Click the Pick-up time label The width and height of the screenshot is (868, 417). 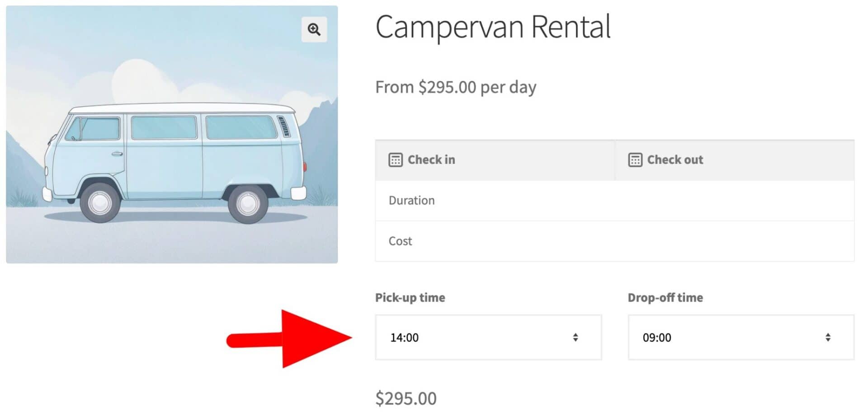coord(410,298)
